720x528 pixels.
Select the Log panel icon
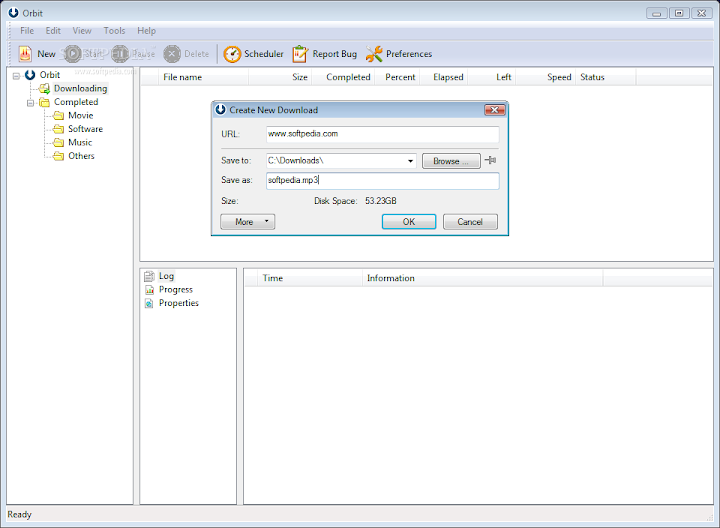[150, 276]
